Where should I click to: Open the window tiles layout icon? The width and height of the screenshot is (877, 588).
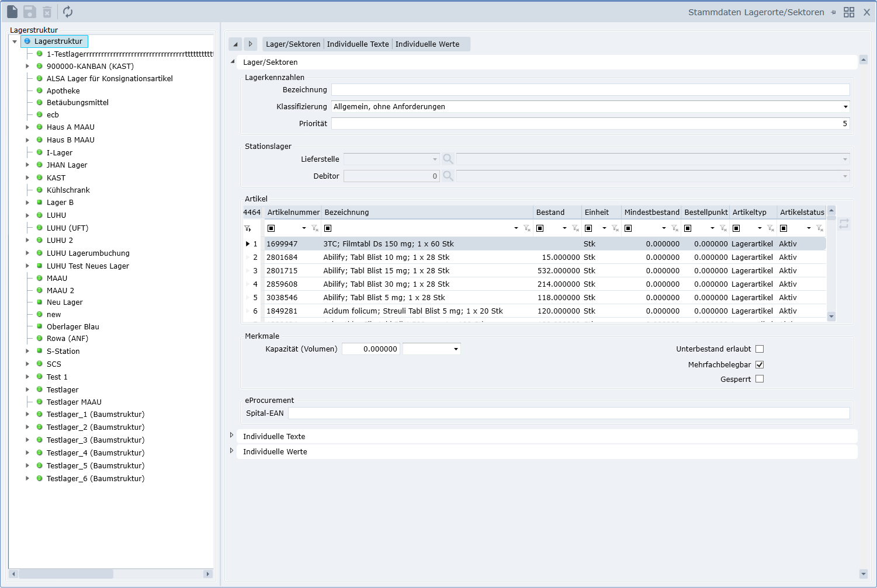click(849, 12)
